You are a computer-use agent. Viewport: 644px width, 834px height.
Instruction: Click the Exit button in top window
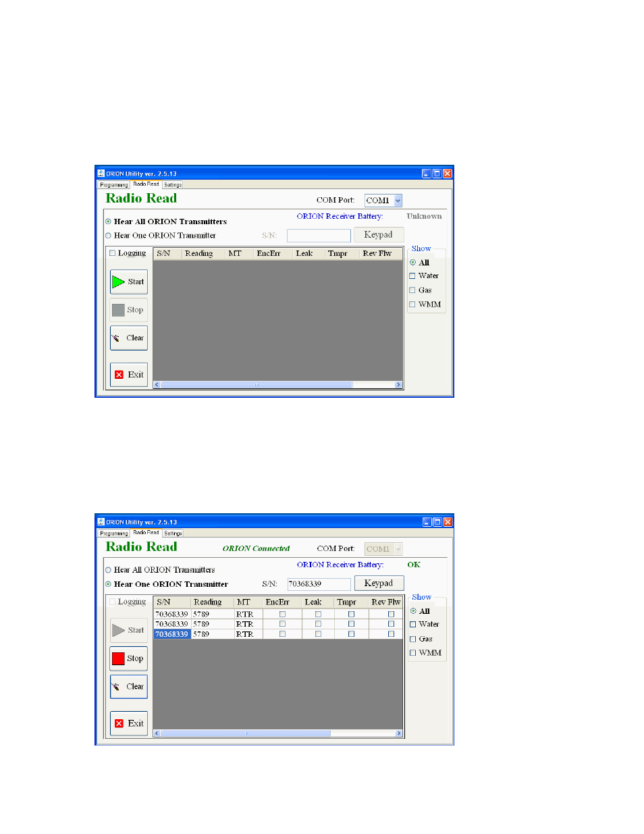(x=129, y=375)
